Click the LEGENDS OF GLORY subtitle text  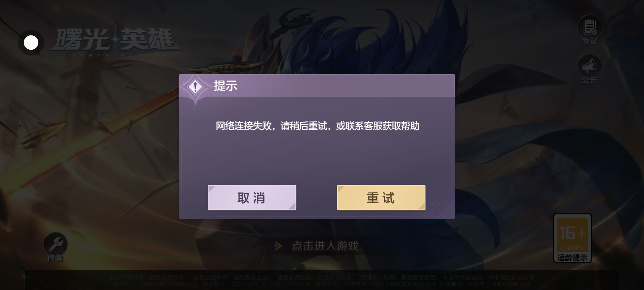pos(115,55)
